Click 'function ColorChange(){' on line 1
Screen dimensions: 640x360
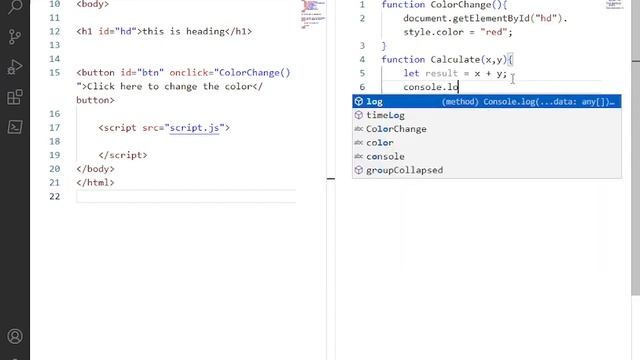click(444, 5)
